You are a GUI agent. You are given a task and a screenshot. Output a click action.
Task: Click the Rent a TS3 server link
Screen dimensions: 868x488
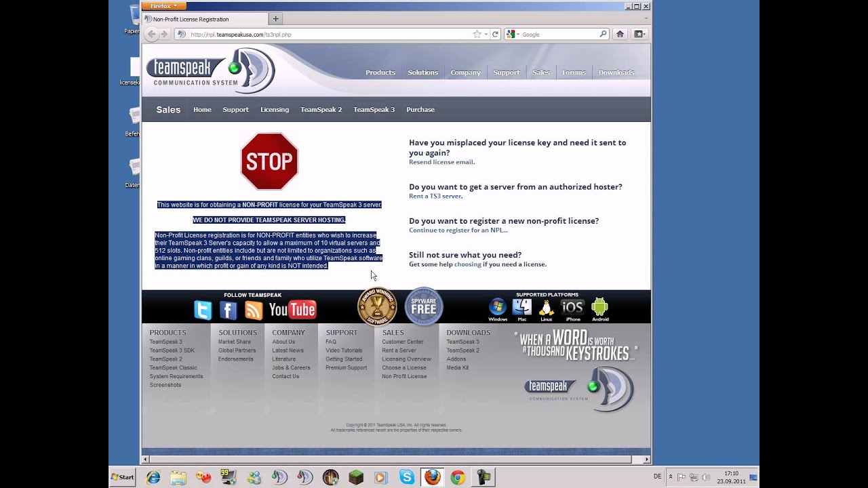(435, 196)
